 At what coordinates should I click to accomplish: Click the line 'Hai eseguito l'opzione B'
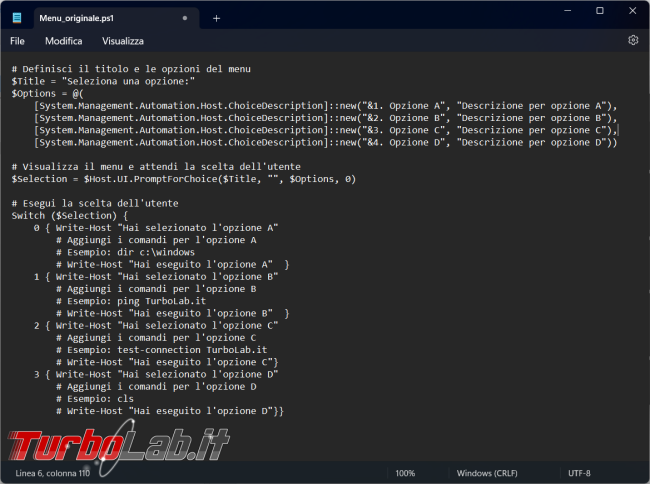172,313
